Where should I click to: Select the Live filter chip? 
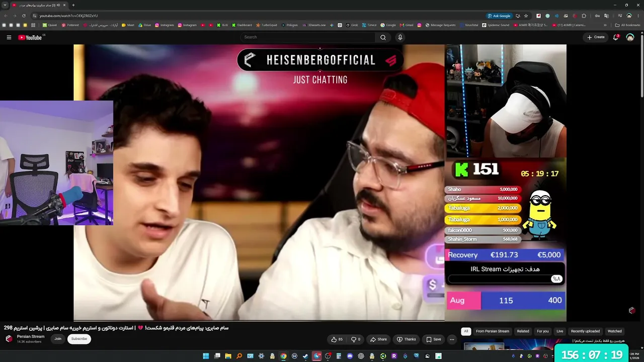560,331
